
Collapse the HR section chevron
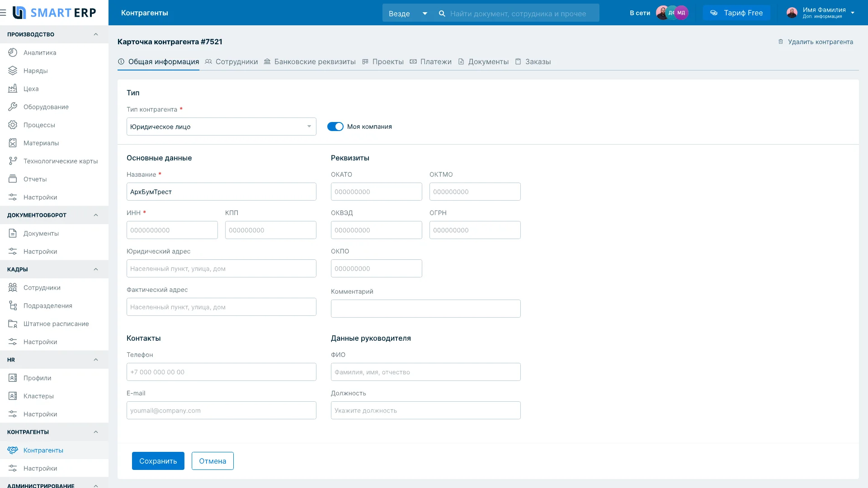coord(96,360)
